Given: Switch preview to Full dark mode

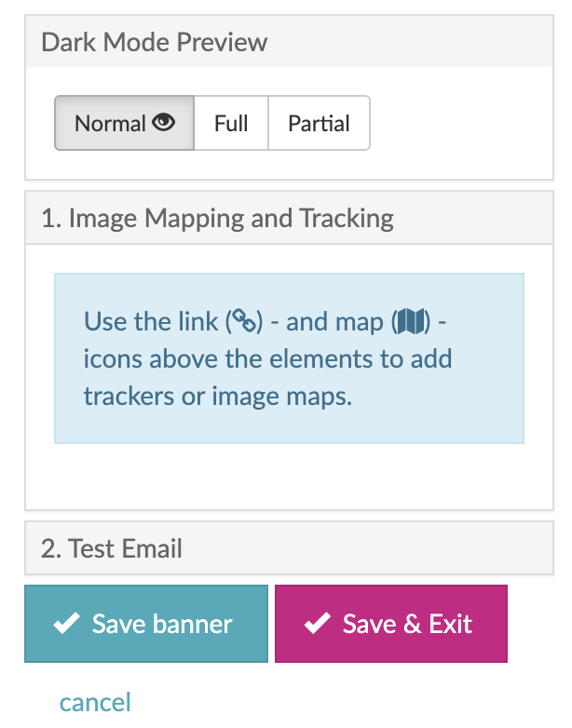Looking at the screenshot, I should pos(231,123).
